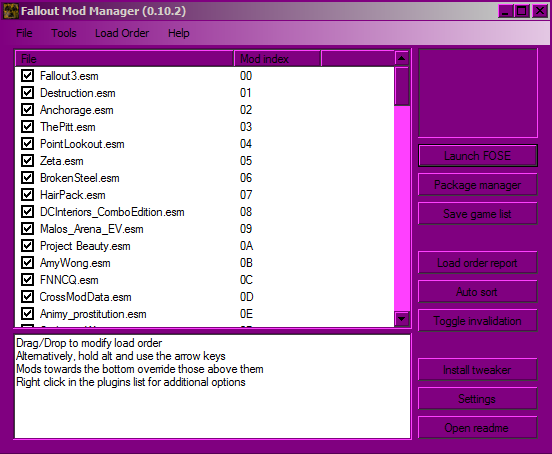Screen dimensions: 552x454
Task: Toggle the Destruction.esm checkbox
Action: pyautogui.click(x=27, y=93)
